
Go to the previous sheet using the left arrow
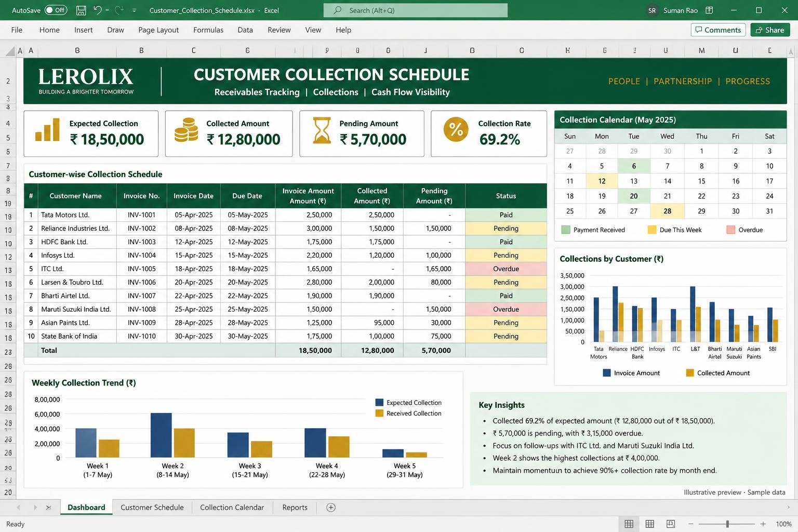[x=19, y=508]
